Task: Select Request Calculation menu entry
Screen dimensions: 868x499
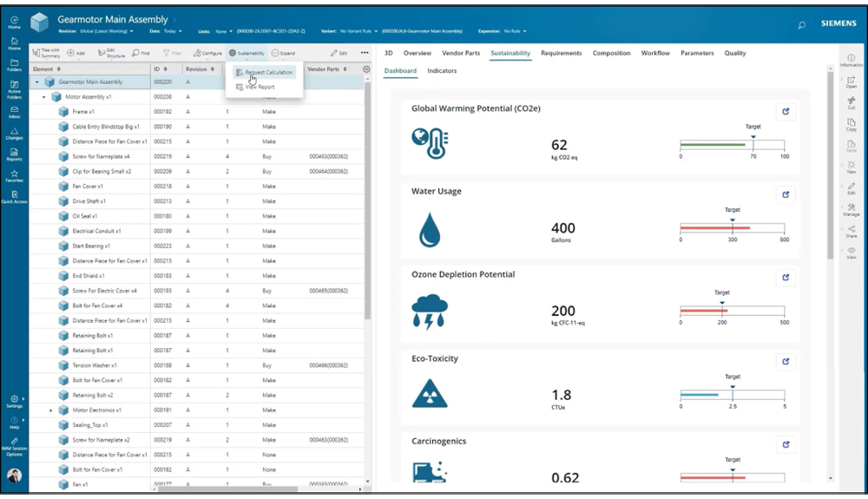Action: 264,73
